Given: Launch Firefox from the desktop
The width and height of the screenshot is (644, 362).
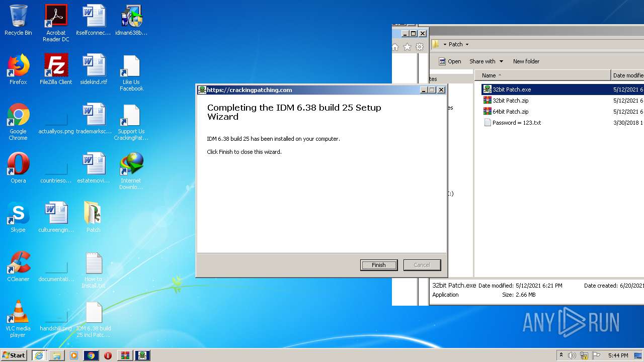Looking at the screenshot, I should pos(18,69).
